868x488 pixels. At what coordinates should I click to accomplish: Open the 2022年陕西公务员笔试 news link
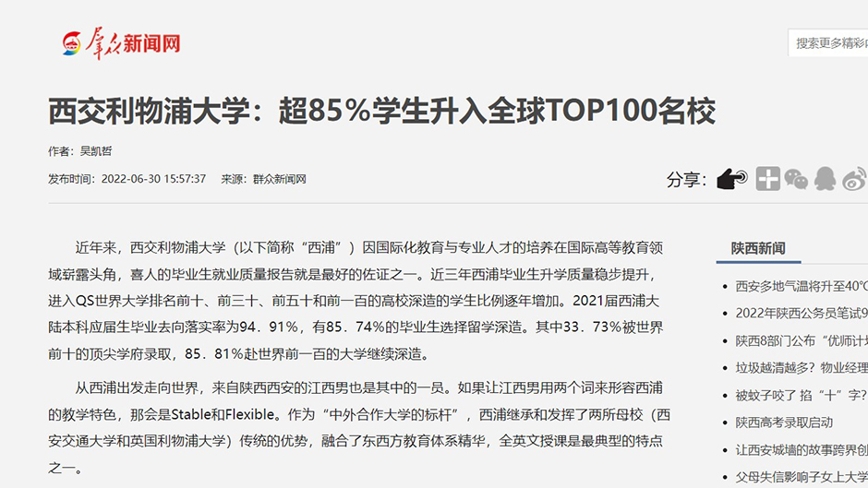coord(801,313)
